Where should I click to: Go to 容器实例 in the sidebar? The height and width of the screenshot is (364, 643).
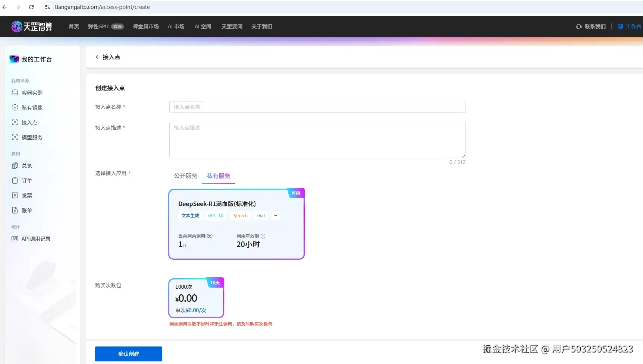point(32,92)
